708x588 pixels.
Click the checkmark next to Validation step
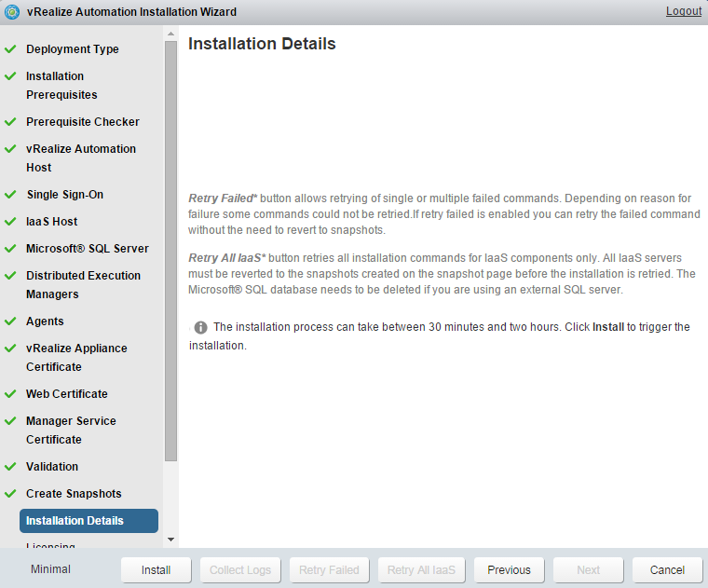coord(10,467)
